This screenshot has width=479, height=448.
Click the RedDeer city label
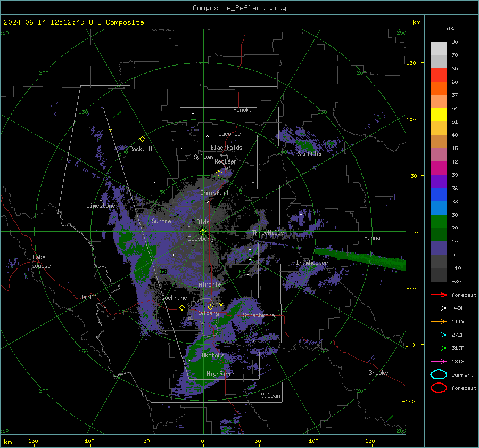tap(226, 161)
